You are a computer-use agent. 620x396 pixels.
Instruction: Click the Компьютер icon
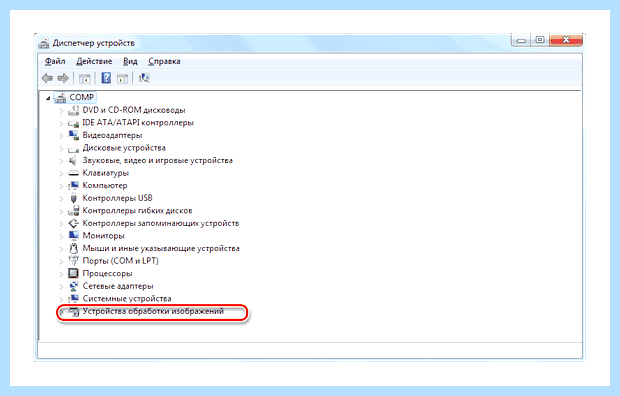[x=74, y=185]
